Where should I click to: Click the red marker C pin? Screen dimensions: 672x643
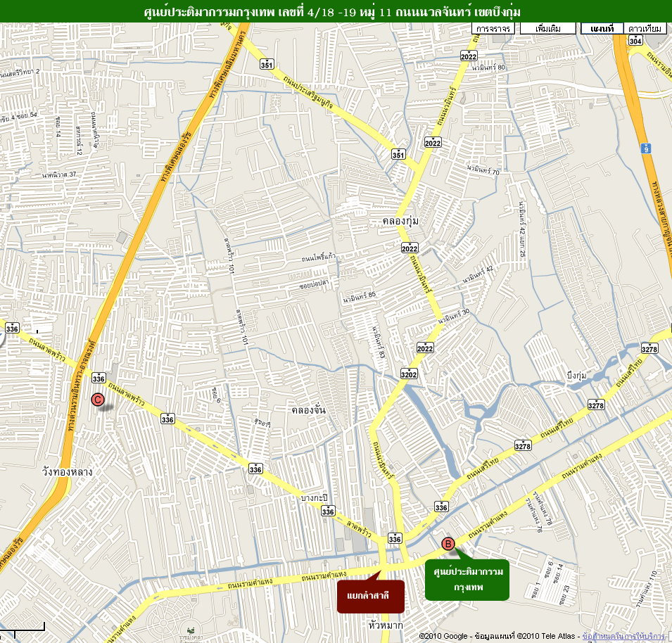(98, 400)
